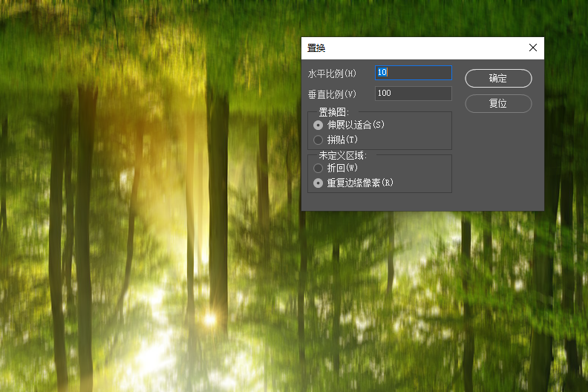Click the 置换图 group label
Image resolution: width=588 pixels, height=392 pixels.
[334, 112]
